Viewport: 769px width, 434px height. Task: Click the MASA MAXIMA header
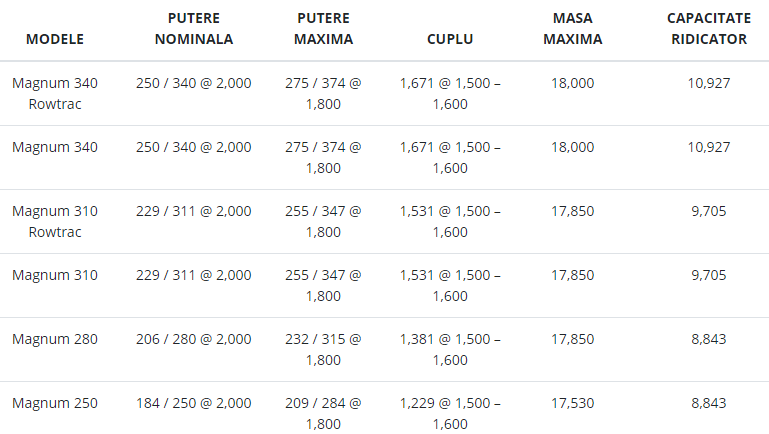point(572,28)
